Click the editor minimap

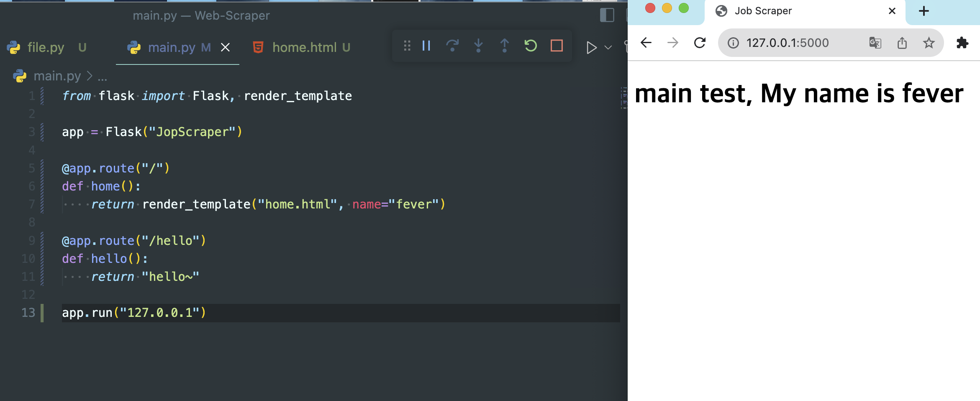point(624,98)
